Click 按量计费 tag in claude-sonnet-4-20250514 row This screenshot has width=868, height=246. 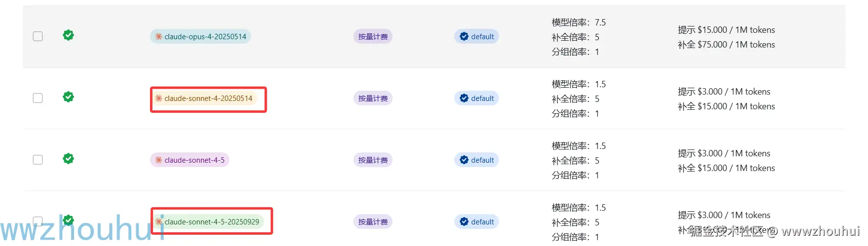coord(373,98)
